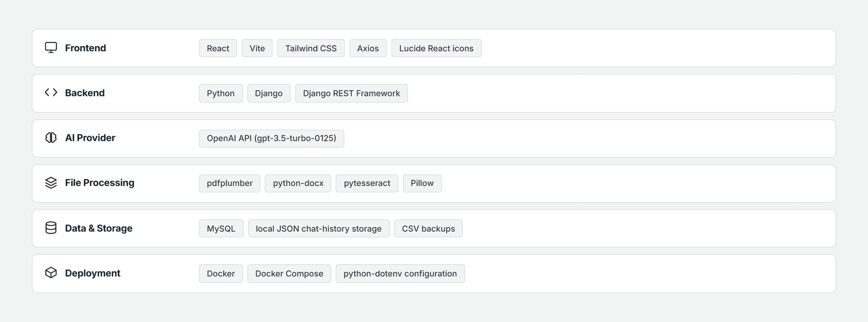Click the layers icon beside File Processing
The width and height of the screenshot is (868, 322).
(x=51, y=182)
